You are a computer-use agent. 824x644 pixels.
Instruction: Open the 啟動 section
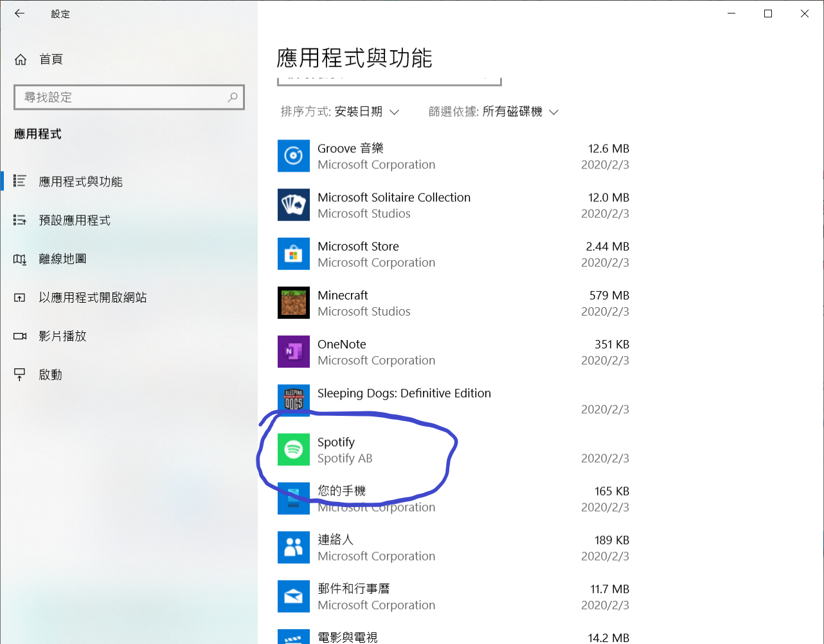50,375
